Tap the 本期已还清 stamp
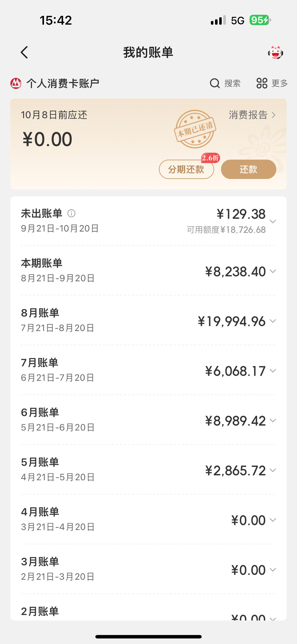 click(195, 129)
